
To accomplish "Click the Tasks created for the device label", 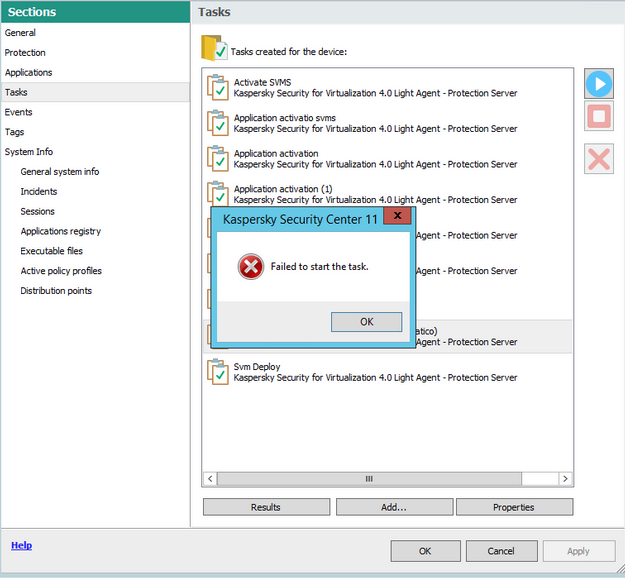I will pyautogui.click(x=289, y=52).
